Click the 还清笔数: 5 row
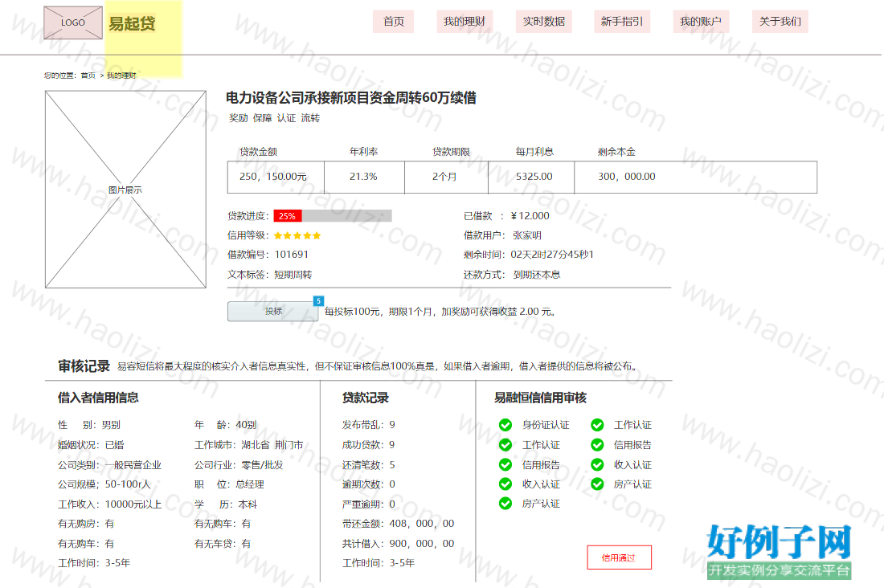This screenshot has width=884, height=588. (x=369, y=465)
